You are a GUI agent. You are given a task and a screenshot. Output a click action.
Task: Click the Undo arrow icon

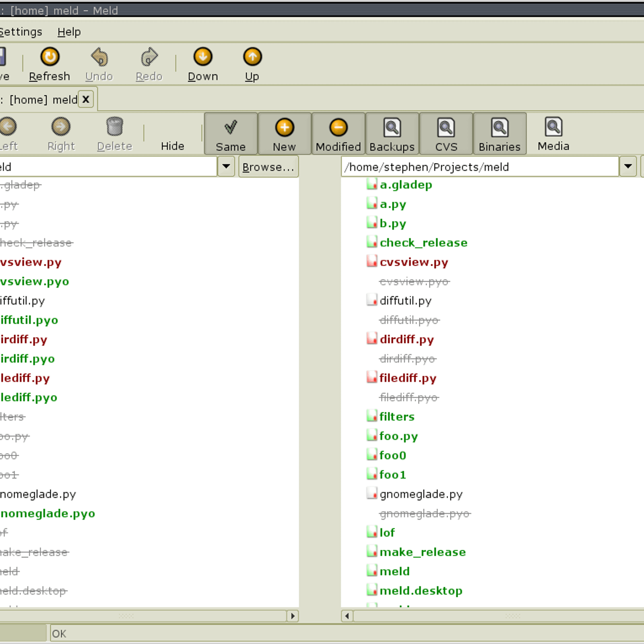point(99,57)
